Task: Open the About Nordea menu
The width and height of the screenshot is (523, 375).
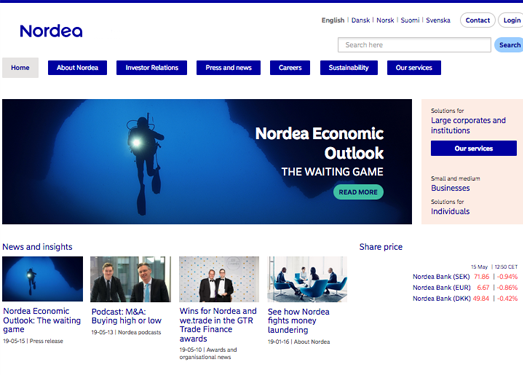Action: 77,68
